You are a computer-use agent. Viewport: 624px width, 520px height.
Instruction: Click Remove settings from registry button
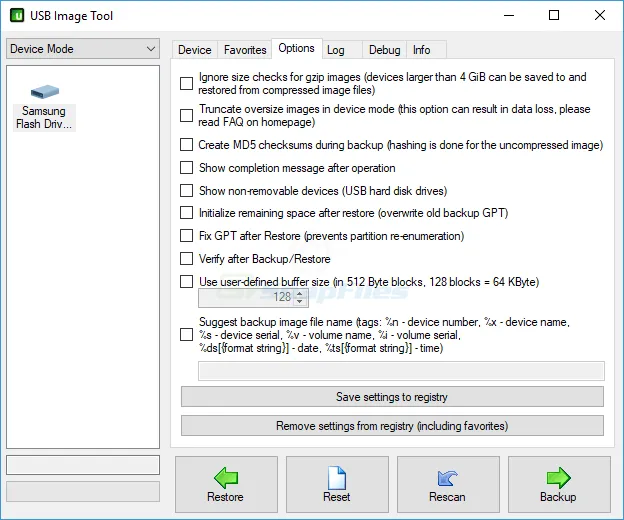[392, 426]
